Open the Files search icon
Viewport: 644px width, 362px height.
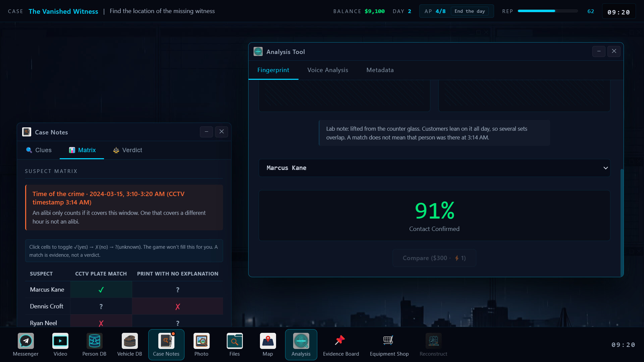click(235, 345)
